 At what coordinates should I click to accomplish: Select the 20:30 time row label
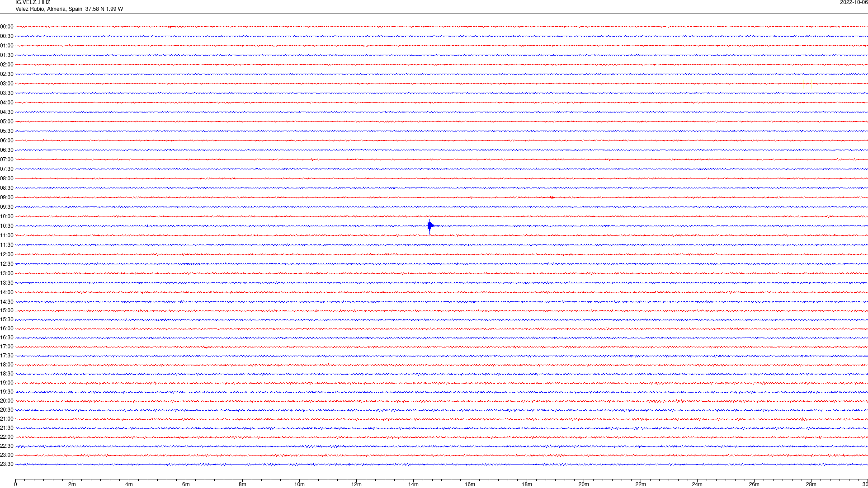pos(7,410)
